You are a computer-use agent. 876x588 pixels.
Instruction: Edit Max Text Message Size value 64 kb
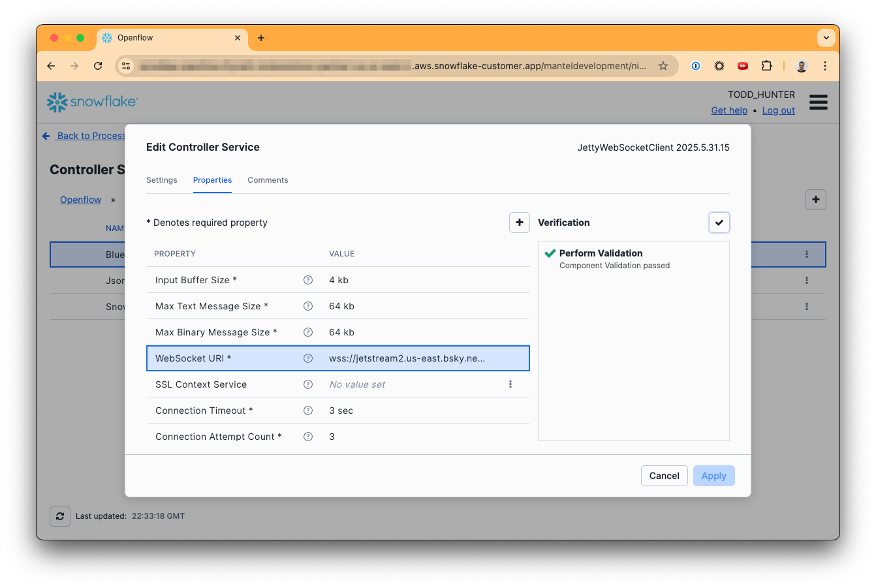tap(342, 306)
